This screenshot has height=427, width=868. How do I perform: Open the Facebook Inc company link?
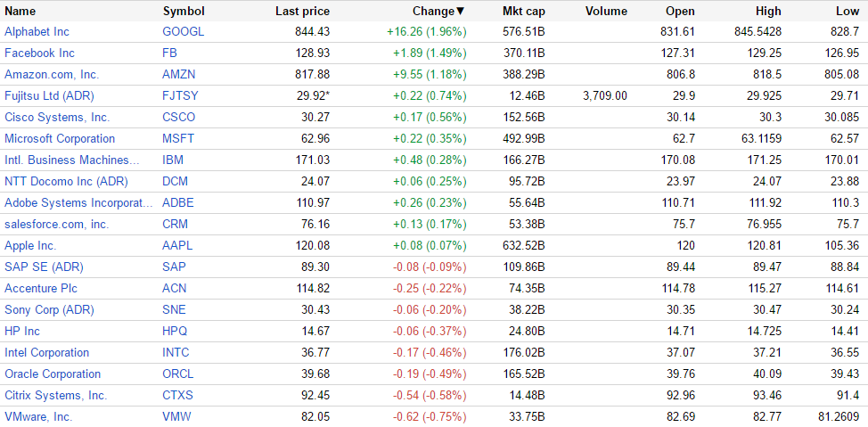click(x=39, y=53)
